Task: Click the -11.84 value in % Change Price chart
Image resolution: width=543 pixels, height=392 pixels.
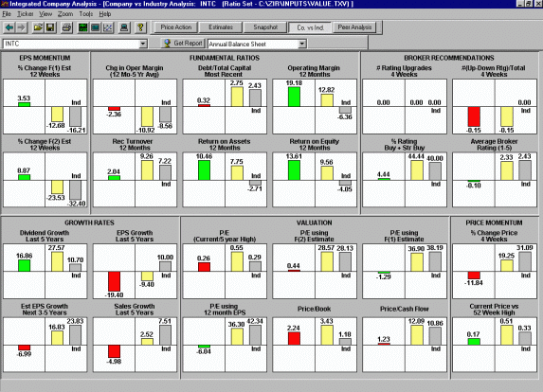Action: pos(474,283)
